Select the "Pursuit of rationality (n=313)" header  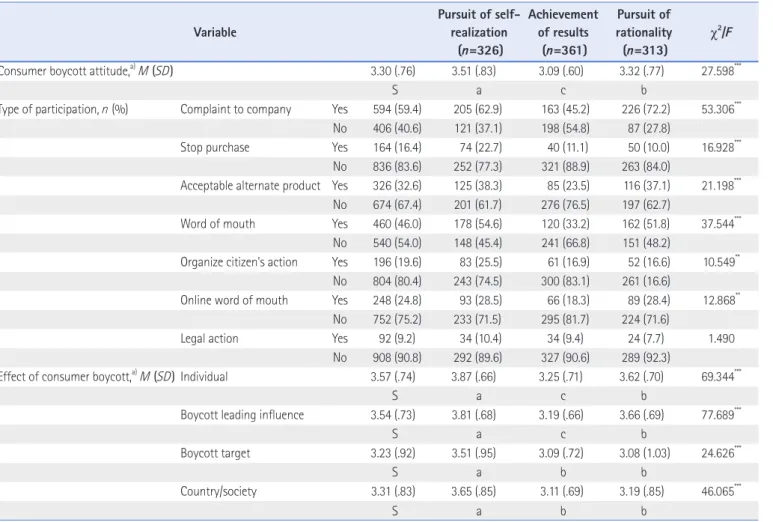click(x=644, y=33)
